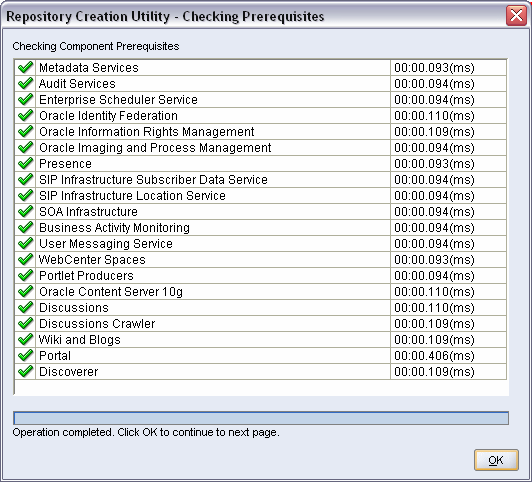532x482 pixels.
Task: Select the Business Activity Monitoring label
Action: [114, 228]
